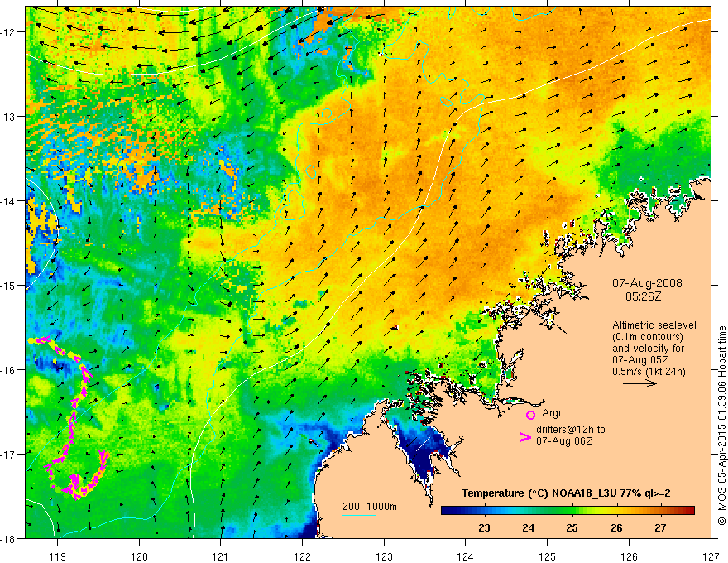The image size is (728, 563).
Task: Click the 27 colorbar tick label
Action: [660, 527]
